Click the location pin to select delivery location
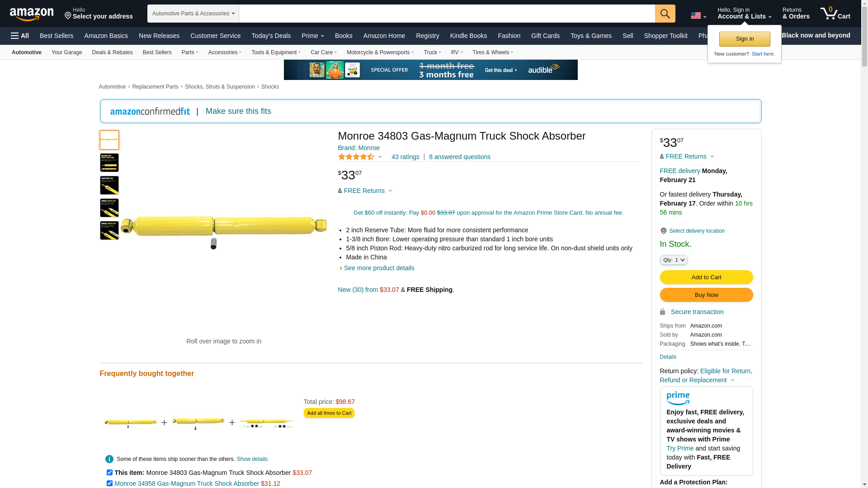Image resolution: width=868 pixels, height=488 pixels. (663, 231)
